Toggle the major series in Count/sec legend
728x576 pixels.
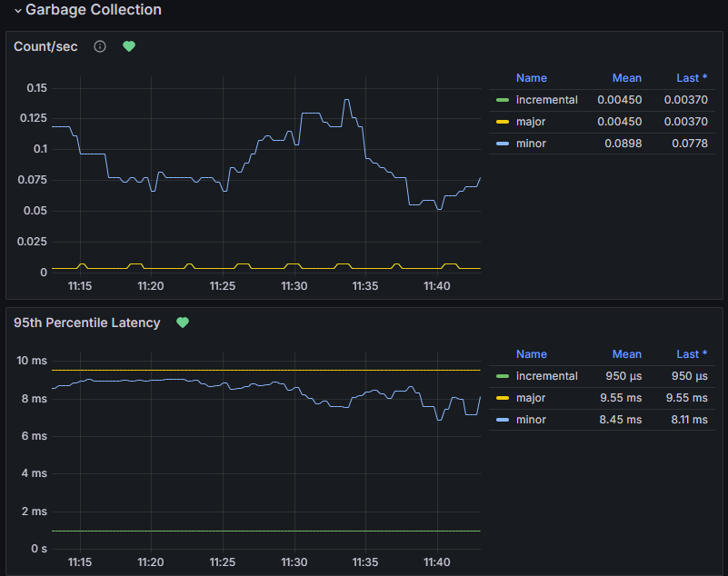pyautogui.click(x=531, y=122)
